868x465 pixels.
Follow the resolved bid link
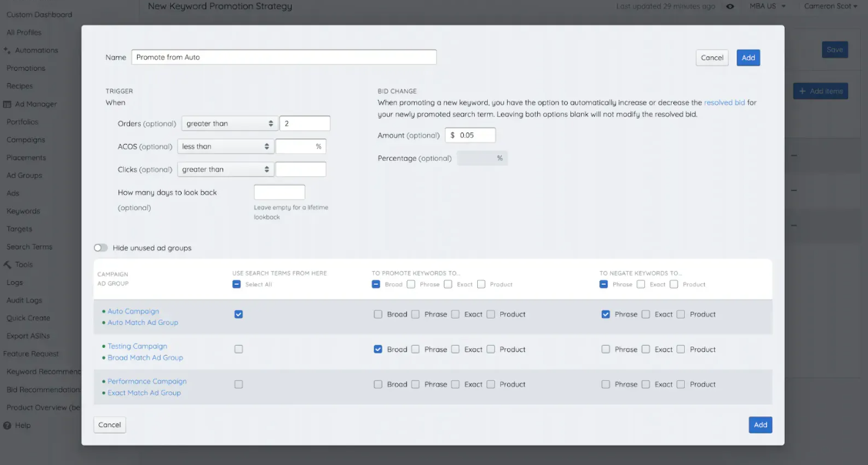(x=724, y=102)
